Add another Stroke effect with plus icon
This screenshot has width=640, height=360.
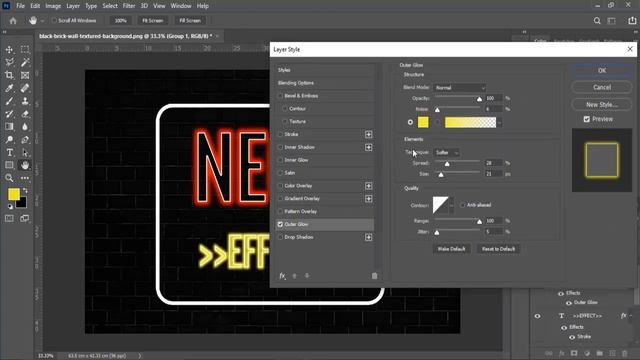[369, 134]
